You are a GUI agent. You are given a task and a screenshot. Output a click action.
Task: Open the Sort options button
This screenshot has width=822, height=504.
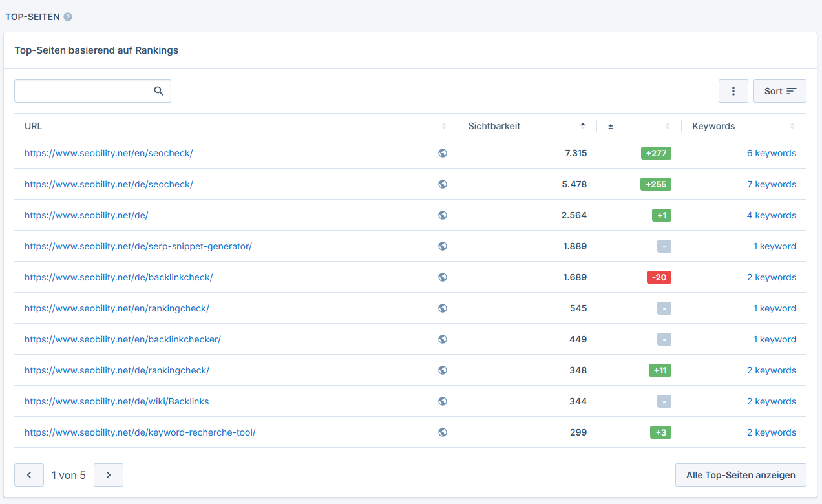[780, 91]
